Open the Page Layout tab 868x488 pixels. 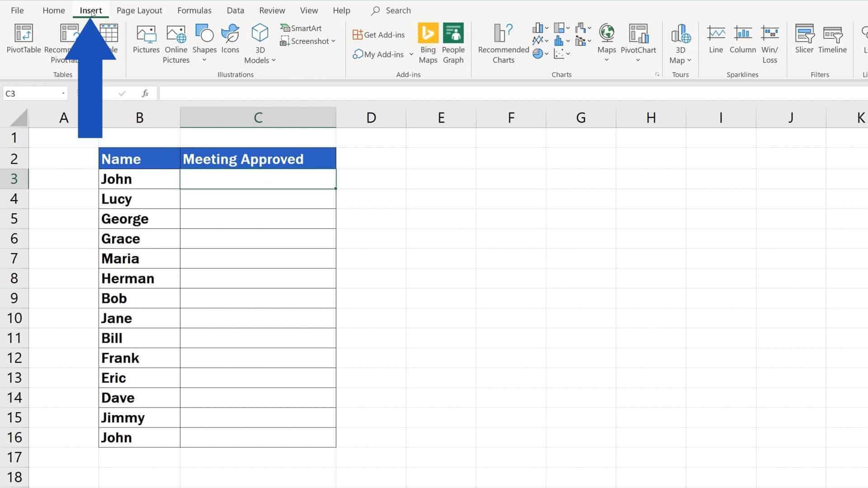pyautogui.click(x=139, y=10)
